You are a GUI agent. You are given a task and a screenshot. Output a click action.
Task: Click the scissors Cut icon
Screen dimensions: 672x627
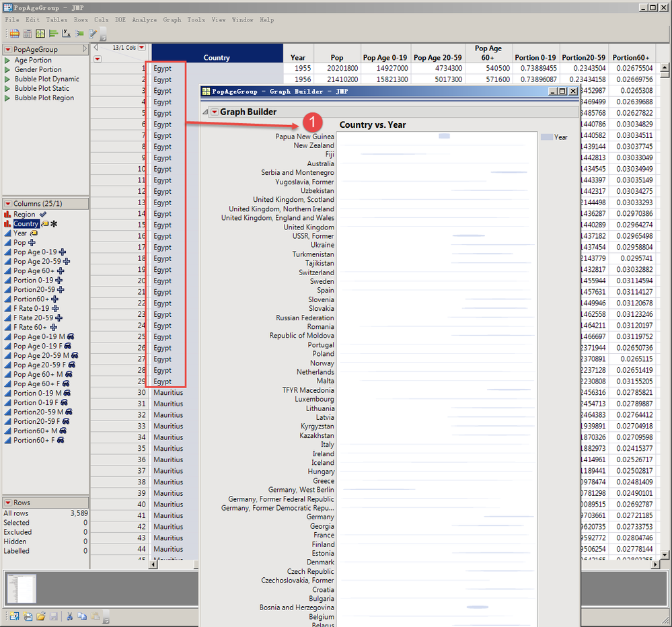point(69,616)
